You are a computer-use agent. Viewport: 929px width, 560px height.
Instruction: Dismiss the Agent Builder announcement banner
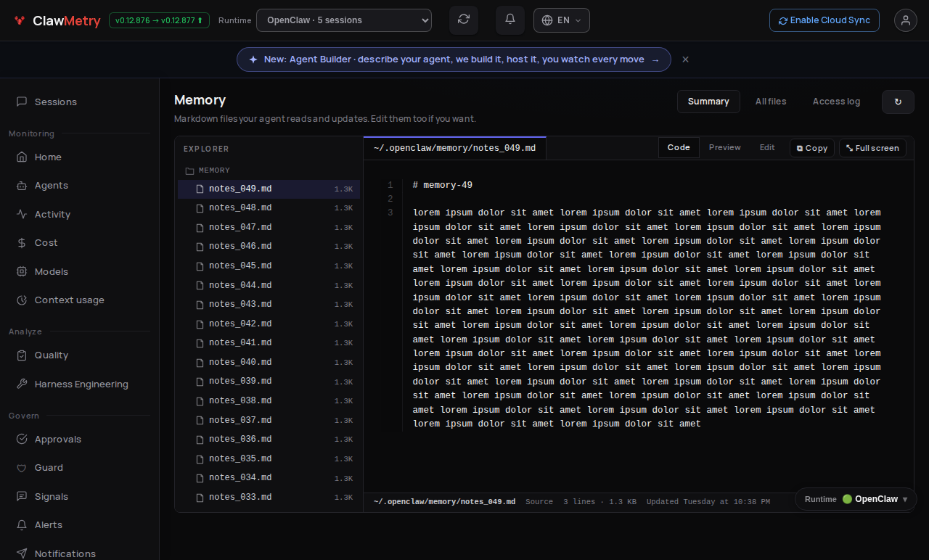point(685,59)
